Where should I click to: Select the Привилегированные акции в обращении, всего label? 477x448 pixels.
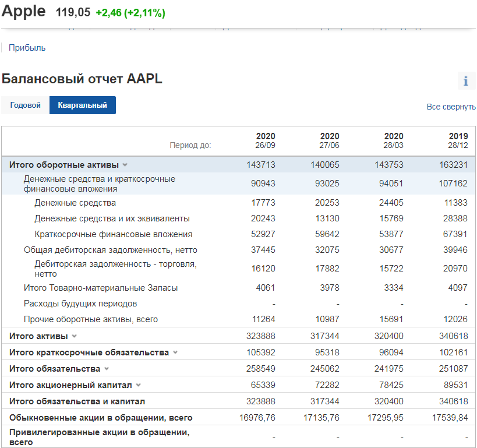click(x=99, y=438)
